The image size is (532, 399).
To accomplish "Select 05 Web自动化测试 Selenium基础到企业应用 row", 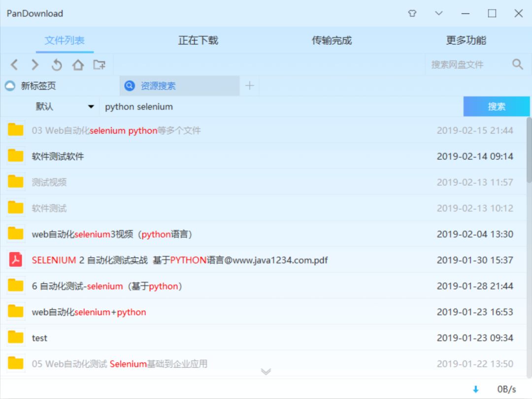I will tap(263, 364).
